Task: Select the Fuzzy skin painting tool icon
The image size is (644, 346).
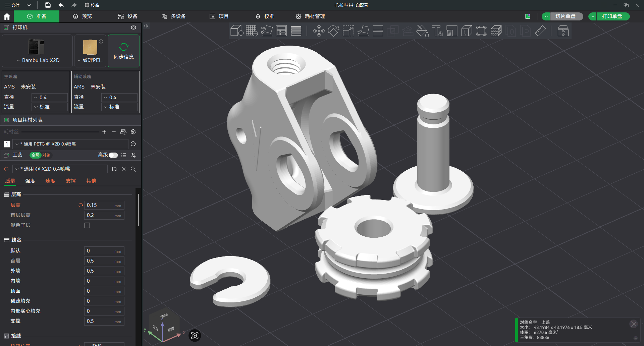Action: click(x=496, y=31)
